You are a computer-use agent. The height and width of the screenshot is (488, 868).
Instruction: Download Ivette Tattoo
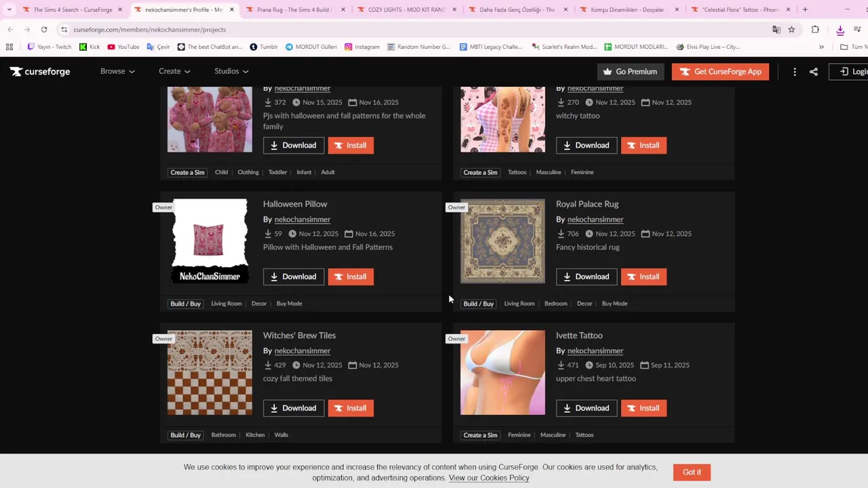click(587, 408)
